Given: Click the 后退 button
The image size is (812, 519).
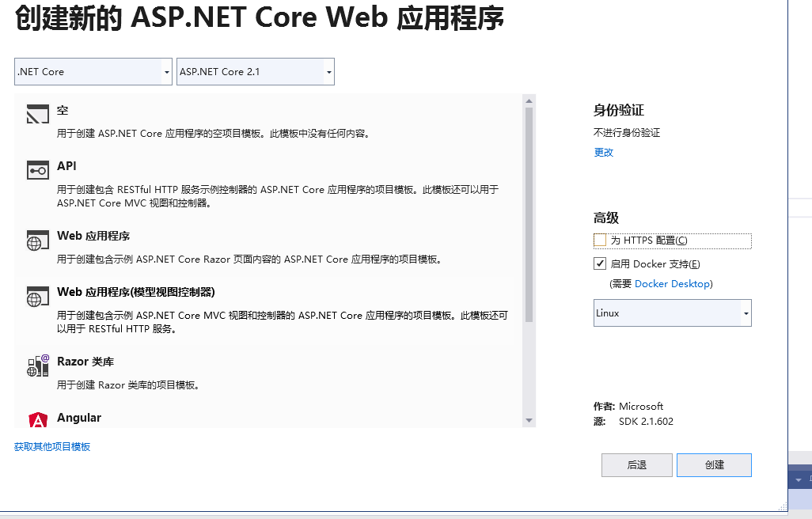Looking at the screenshot, I should pyautogui.click(x=637, y=464).
